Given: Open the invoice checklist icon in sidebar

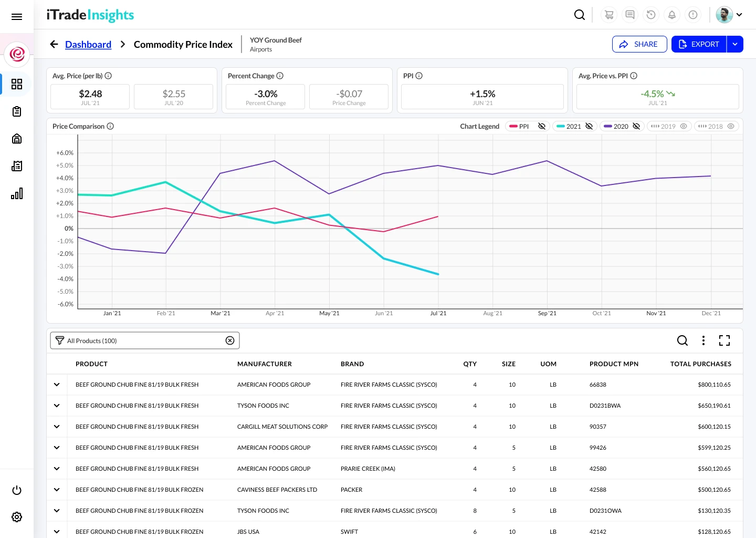Looking at the screenshot, I should pos(17,166).
